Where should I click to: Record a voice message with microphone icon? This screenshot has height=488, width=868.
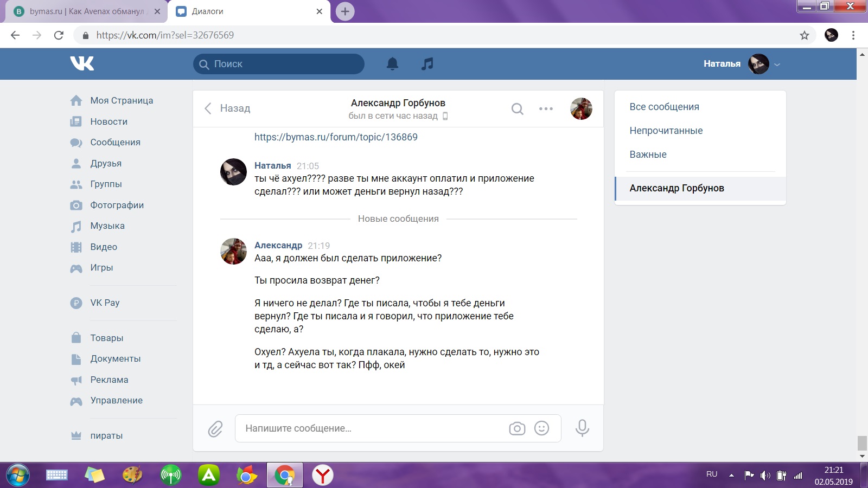[582, 428]
